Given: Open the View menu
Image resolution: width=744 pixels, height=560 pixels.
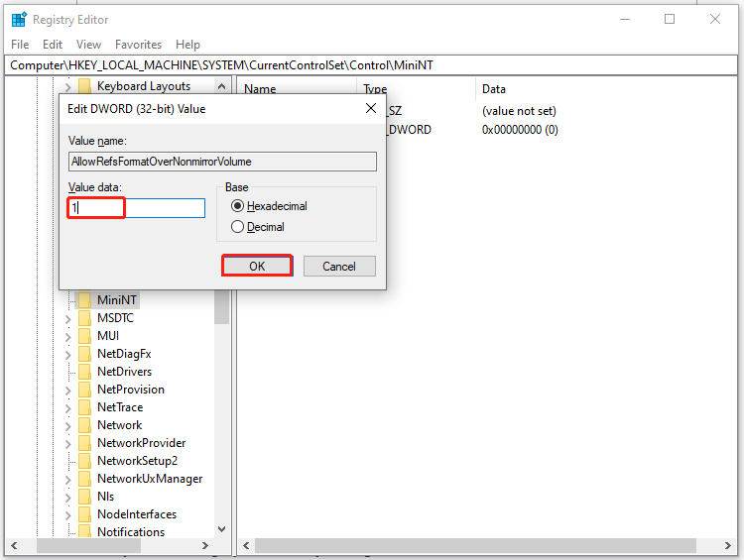Looking at the screenshot, I should (88, 45).
